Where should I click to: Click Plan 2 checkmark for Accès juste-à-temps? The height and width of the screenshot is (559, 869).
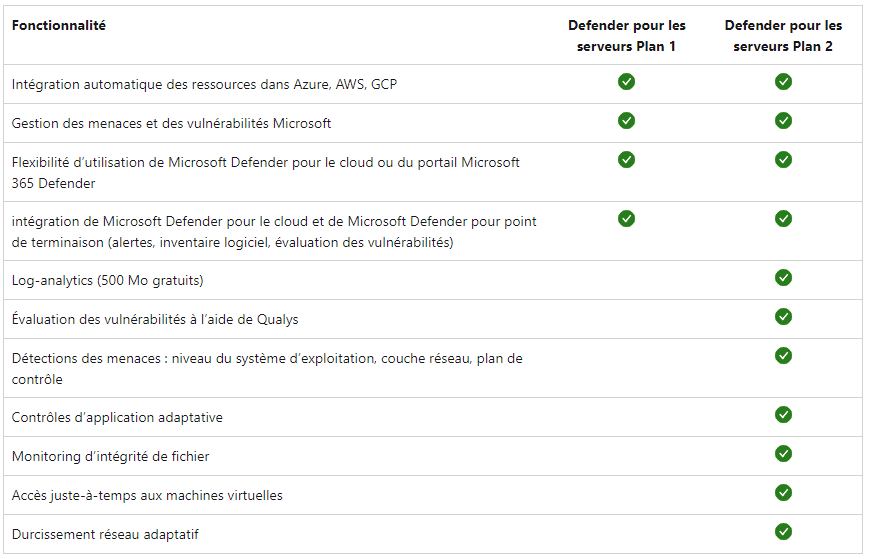783,493
